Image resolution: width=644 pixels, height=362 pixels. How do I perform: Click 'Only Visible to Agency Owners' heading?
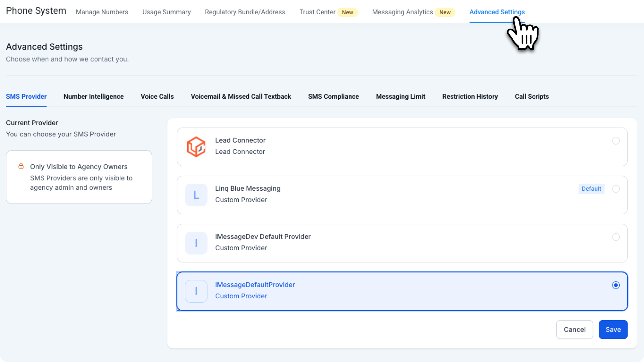(x=79, y=167)
